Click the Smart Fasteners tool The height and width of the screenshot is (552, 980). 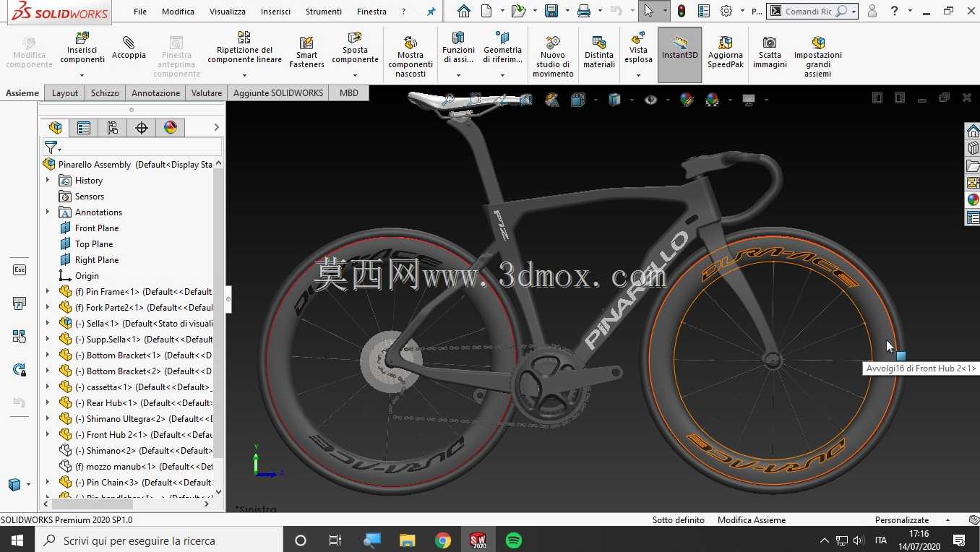306,52
